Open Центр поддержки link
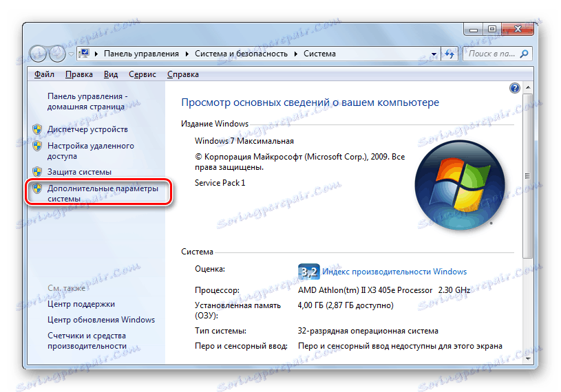Image resolution: width=561 pixels, height=392 pixels. (81, 304)
